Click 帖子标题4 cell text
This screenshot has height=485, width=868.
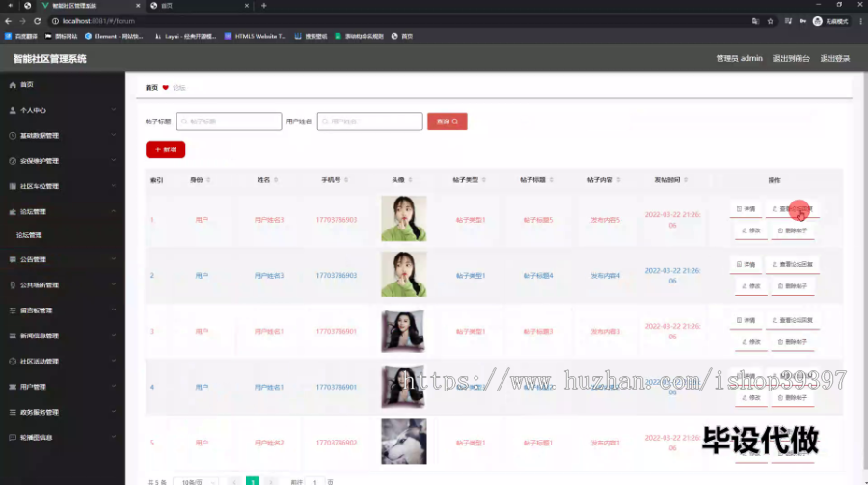538,275
